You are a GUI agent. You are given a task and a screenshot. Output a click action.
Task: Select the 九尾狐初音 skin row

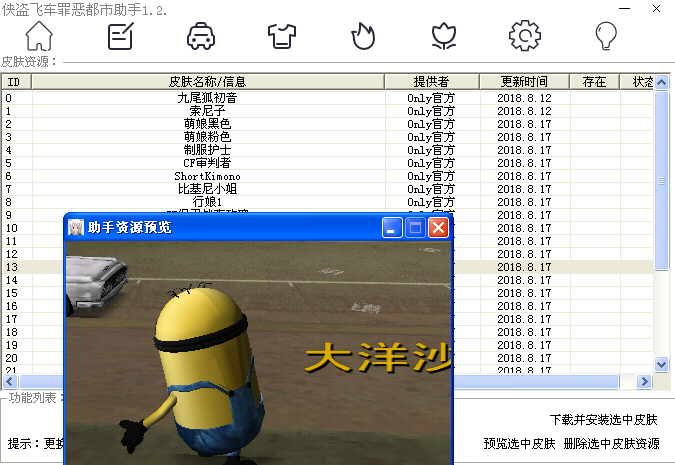(328, 98)
